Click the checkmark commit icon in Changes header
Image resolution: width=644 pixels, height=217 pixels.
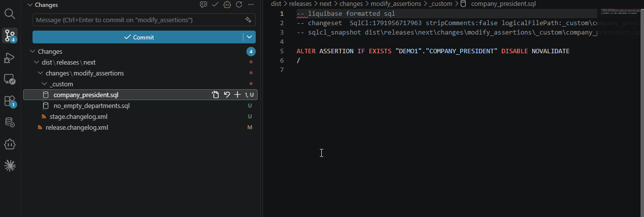(215, 4)
